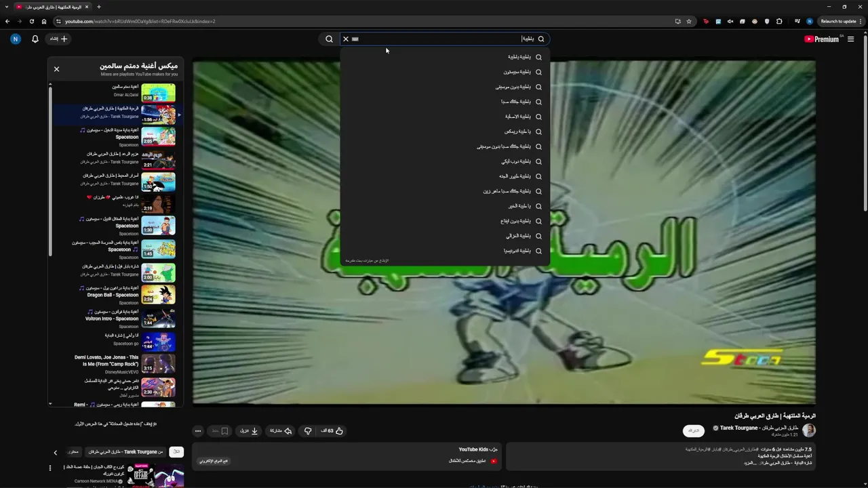Click the first search suggestion in the dropdown
The height and width of the screenshot is (488, 868).
(x=444, y=57)
